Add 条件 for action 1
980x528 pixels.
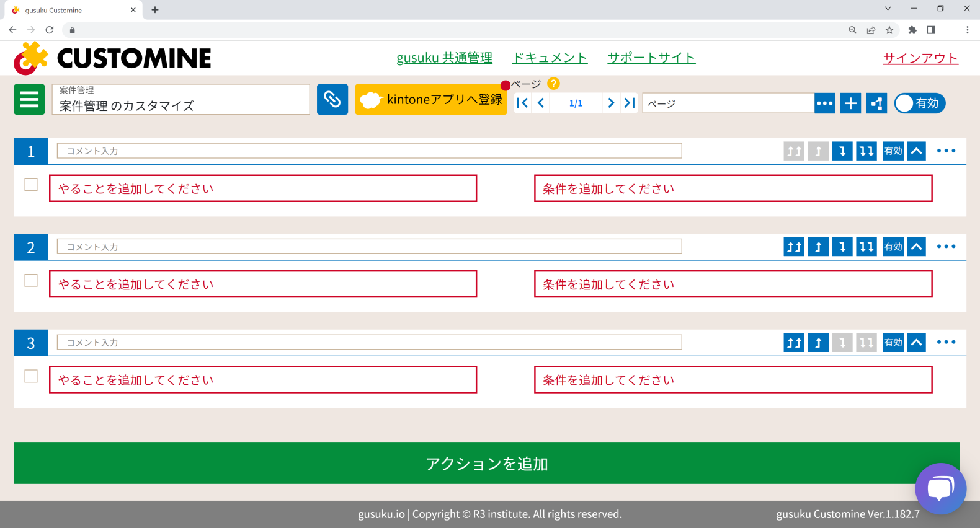(733, 188)
